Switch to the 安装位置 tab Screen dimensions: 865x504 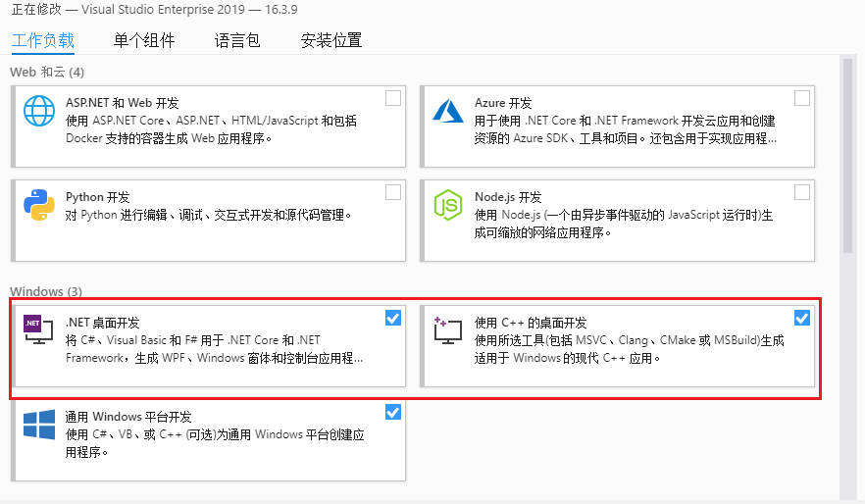[331, 40]
